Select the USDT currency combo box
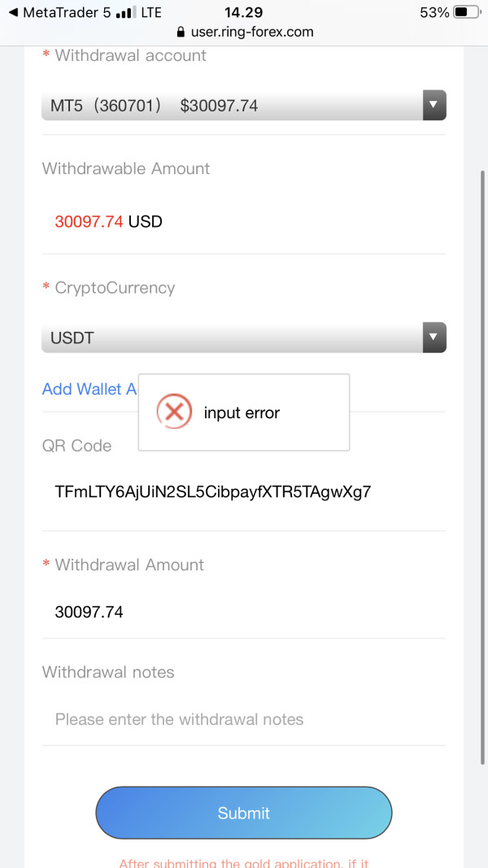The height and width of the screenshot is (868, 488). tap(244, 337)
